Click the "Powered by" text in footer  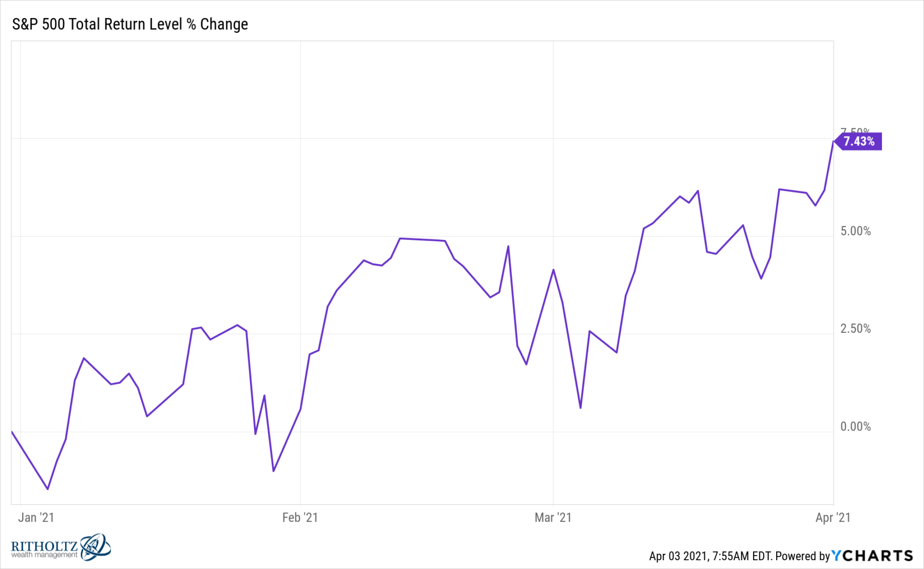point(802,556)
